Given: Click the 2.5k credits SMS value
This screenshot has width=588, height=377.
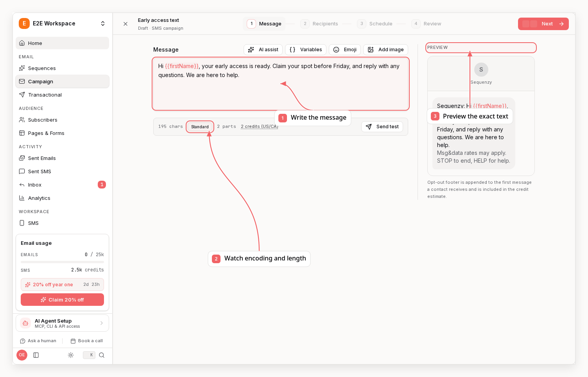Looking at the screenshot, I should [x=88, y=270].
